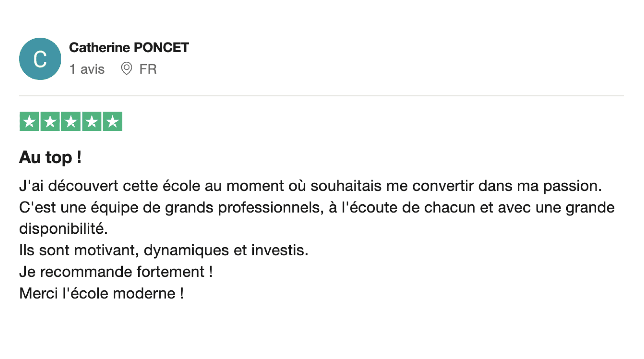The width and height of the screenshot is (644, 359).
Task: Click the "Merci l'école moderne !" line
Action: [101, 293]
